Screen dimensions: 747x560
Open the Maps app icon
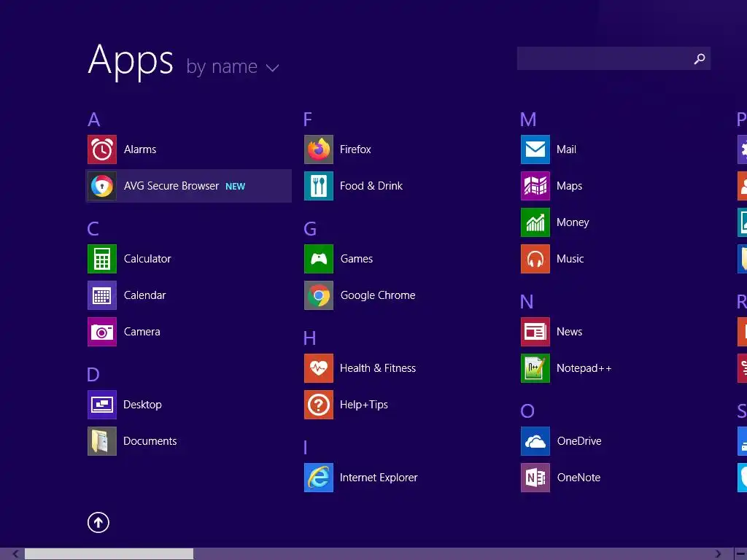[x=535, y=186]
